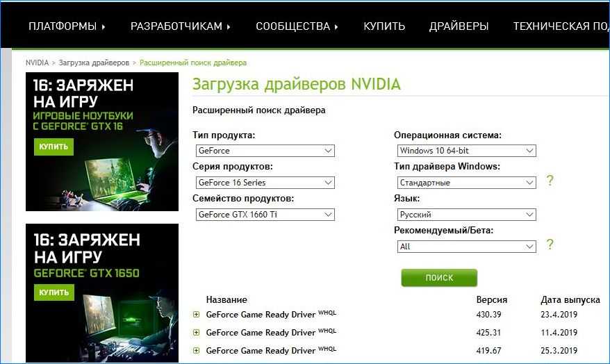Expand the driver row for version 425.31
The height and width of the screenshot is (364, 610).
pos(197,333)
